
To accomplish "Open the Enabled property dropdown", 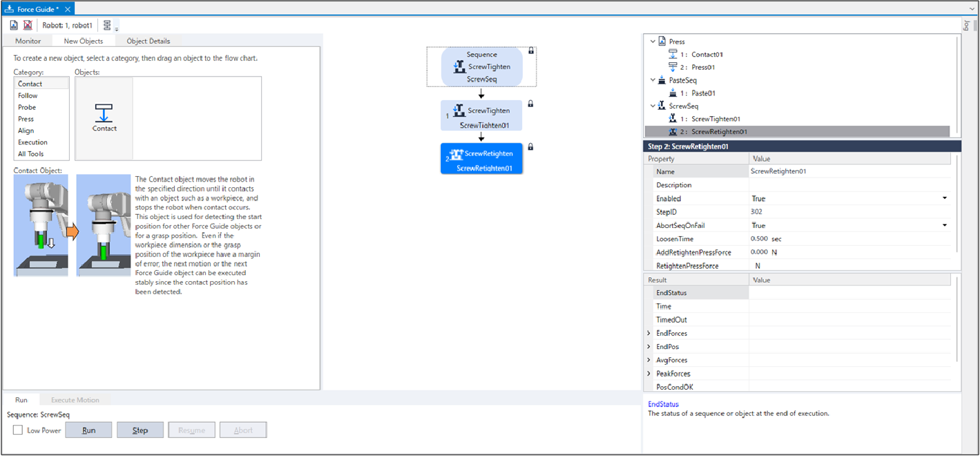I will click(x=944, y=199).
